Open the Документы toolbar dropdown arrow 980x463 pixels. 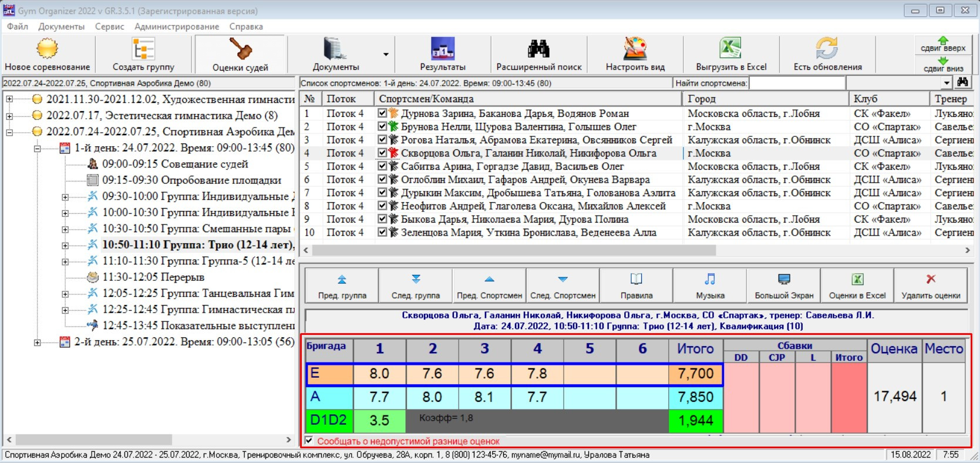[x=386, y=55]
